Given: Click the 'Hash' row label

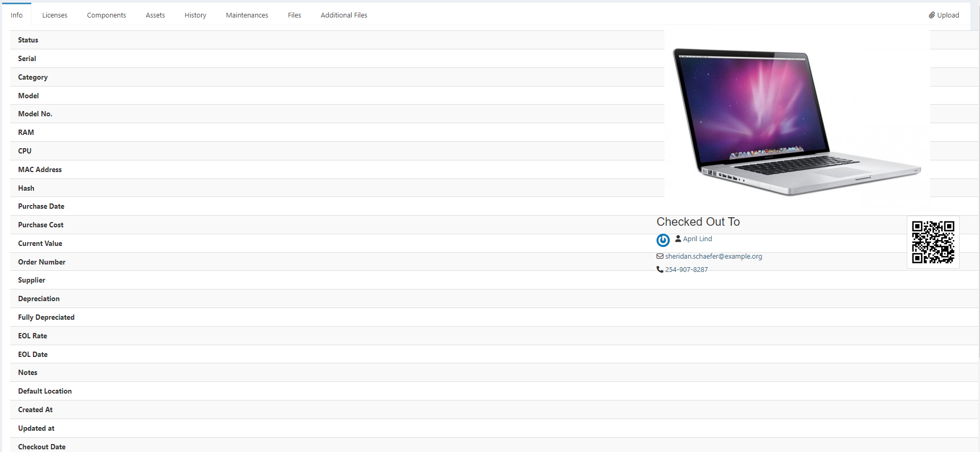Looking at the screenshot, I should coord(26,188).
